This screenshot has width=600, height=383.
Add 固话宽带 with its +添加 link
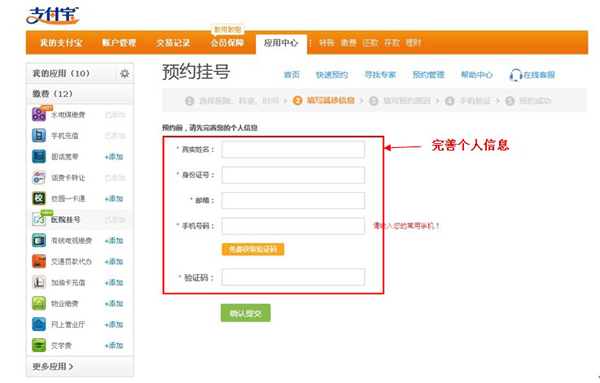tap(114, 157)
